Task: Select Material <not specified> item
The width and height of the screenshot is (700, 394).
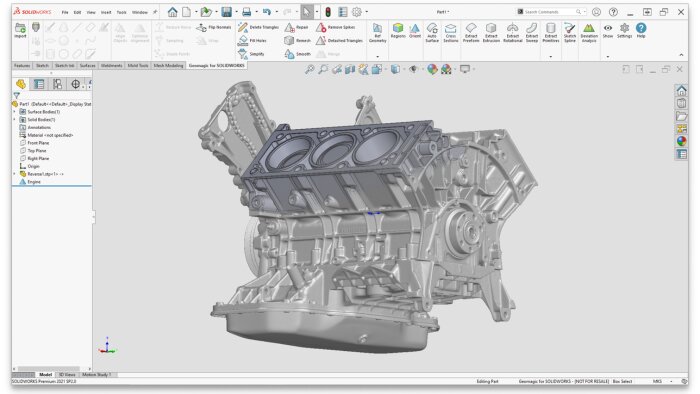Action: (46, 135)
